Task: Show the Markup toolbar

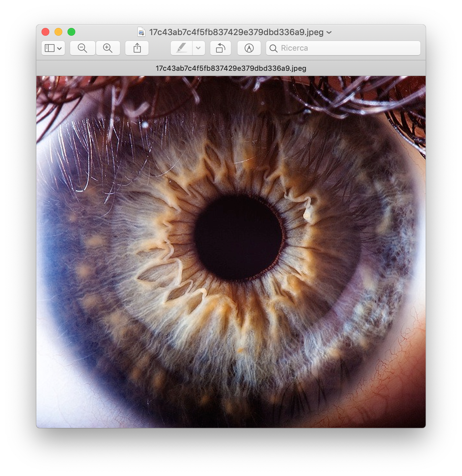Action: (x=249, y=48)
